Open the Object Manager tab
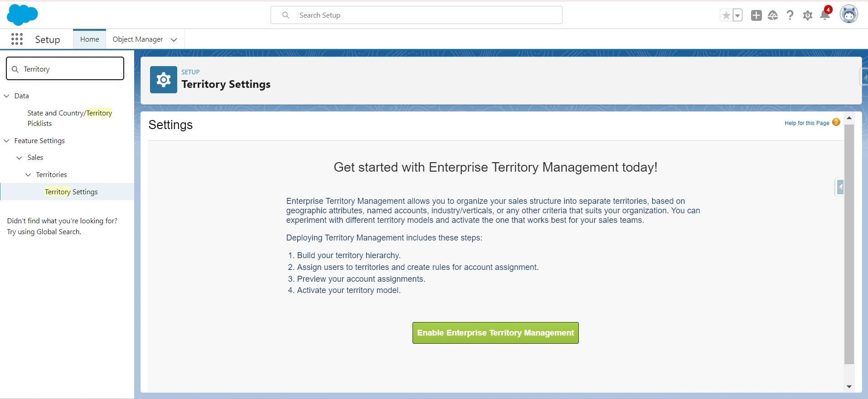 (x=138, y=39)
